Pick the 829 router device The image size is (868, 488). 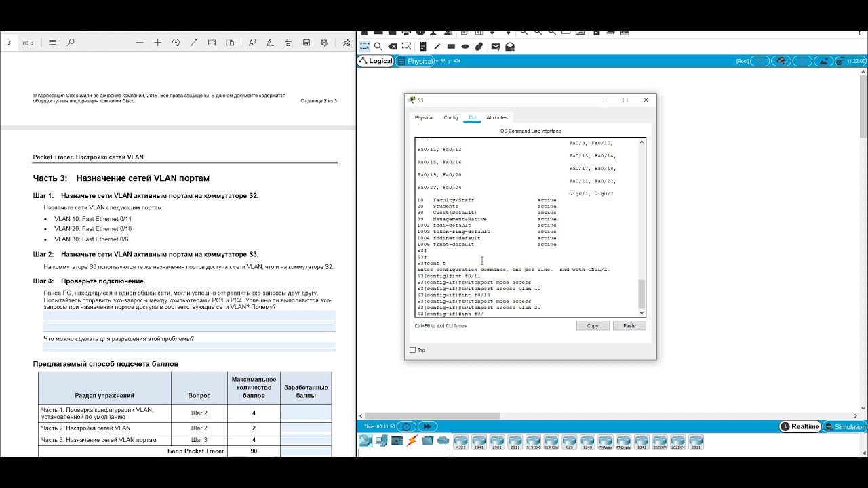click(x=570, y=443)
